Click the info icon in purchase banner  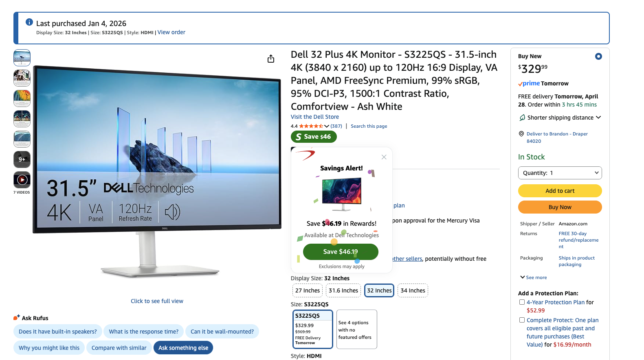(x=29, y=22)
